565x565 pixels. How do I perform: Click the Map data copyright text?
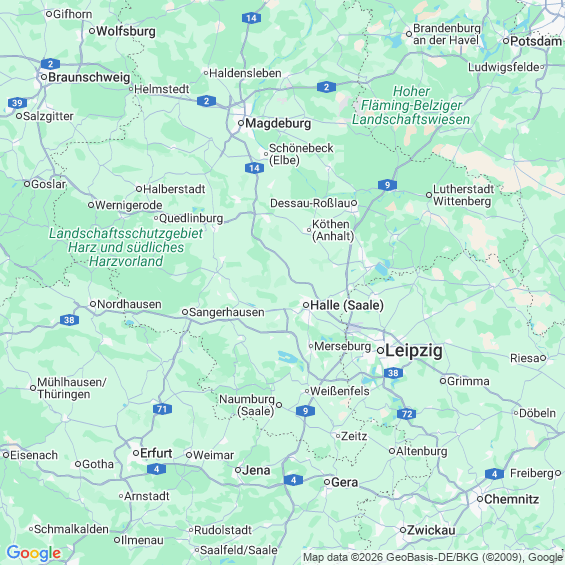433,557
